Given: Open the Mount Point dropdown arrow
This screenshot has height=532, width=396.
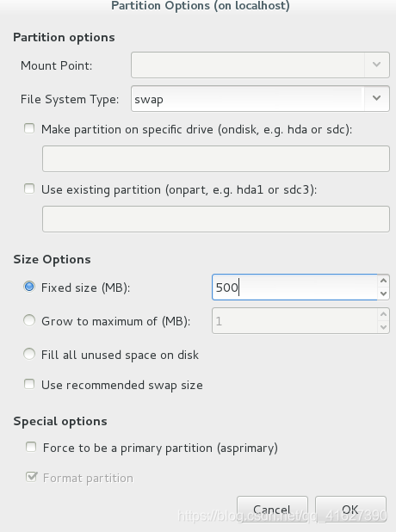Looking at the screenshot, I should tap(377, 65).
